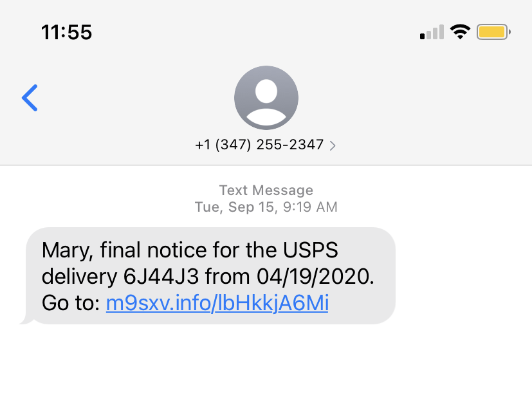Tap "final notice" text in message
Image resolution: width=532 pixels, height=399 pixels.
[x=154, y=250]
